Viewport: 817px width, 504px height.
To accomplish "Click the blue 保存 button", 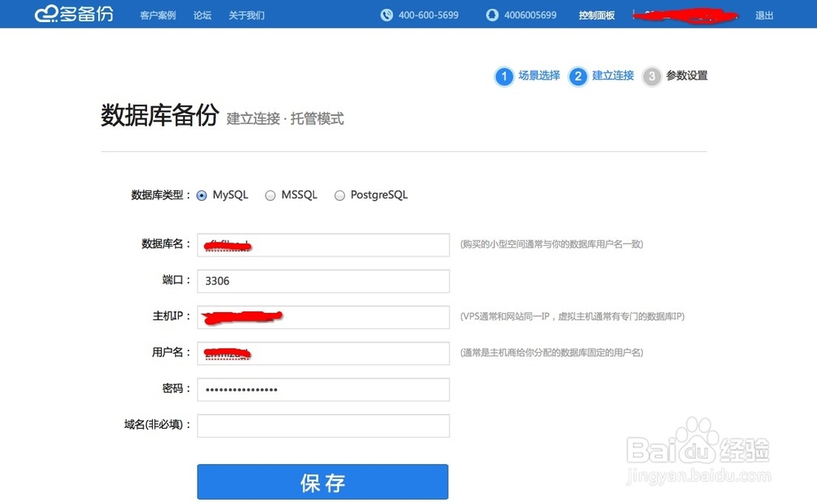I will 322,481.
